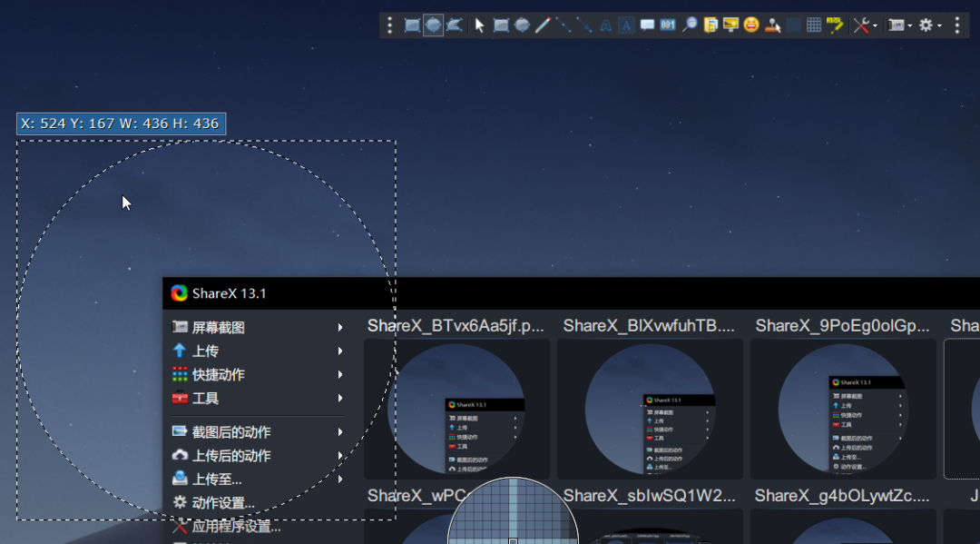Click the toolbar's left grip handle
The image size is (980, 544).
pyautogui.click(x=390, y=25)
